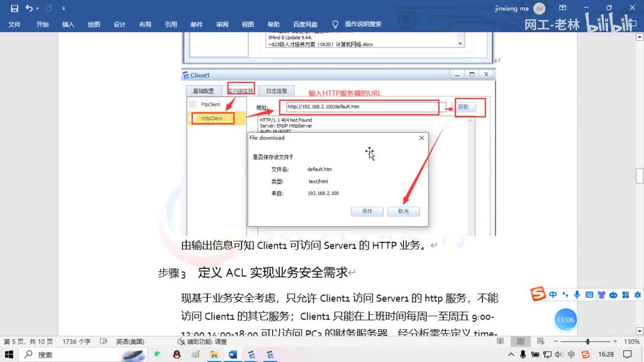Switch to the 视图 ribbon tab
This screenshot has width=644, height=362.
[x=248, y=24]
